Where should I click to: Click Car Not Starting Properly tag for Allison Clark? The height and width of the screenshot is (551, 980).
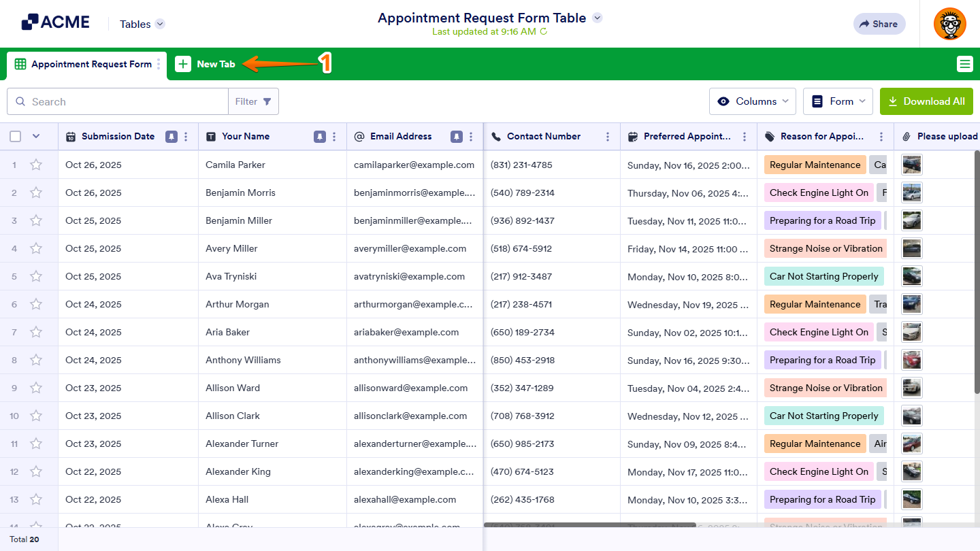pyautogui.click(x=823, y=416)
